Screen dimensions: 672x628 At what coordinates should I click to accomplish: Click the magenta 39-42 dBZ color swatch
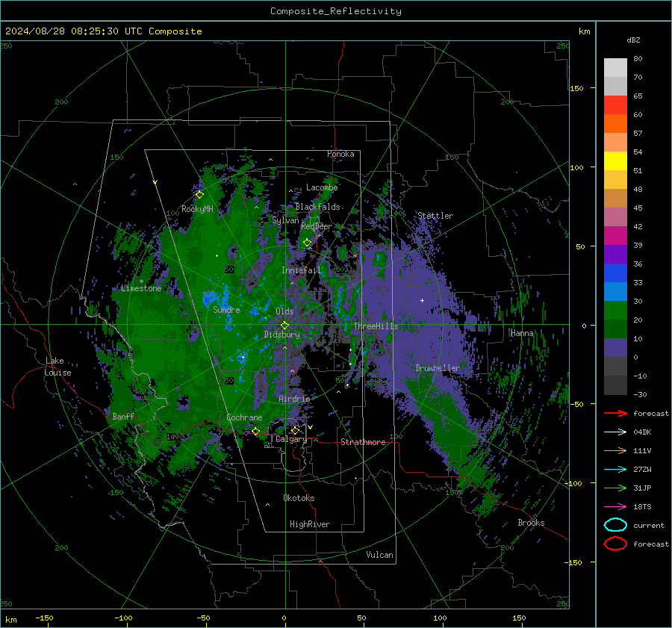[x=615, y=236]
